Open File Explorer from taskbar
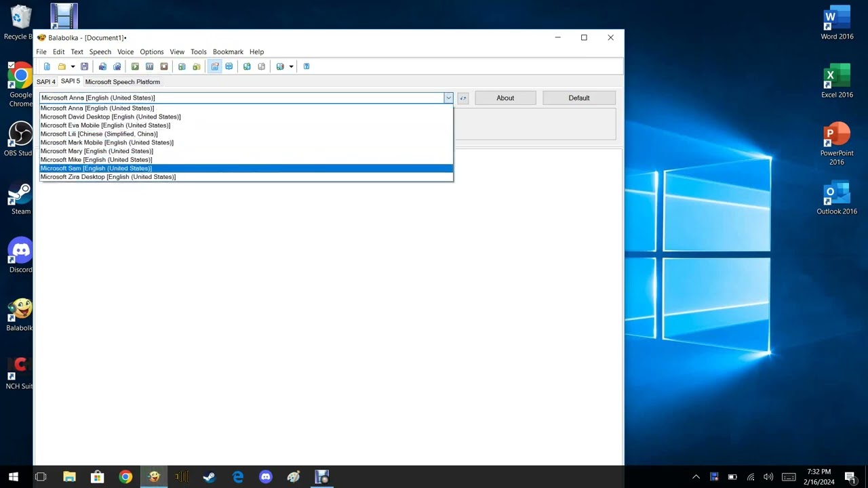Viewport: 868px width, 488px height. tap(69, 477)
